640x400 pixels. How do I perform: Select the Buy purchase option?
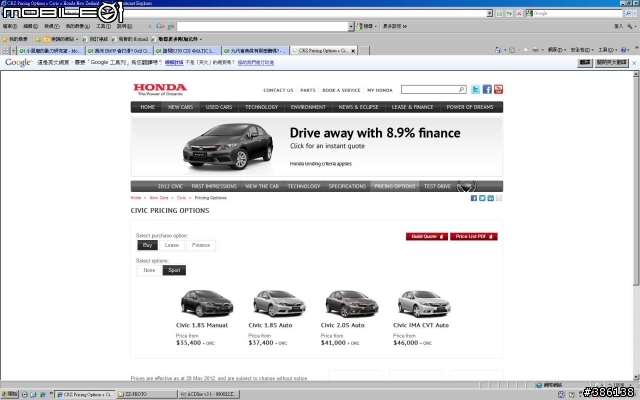[147, 245]
